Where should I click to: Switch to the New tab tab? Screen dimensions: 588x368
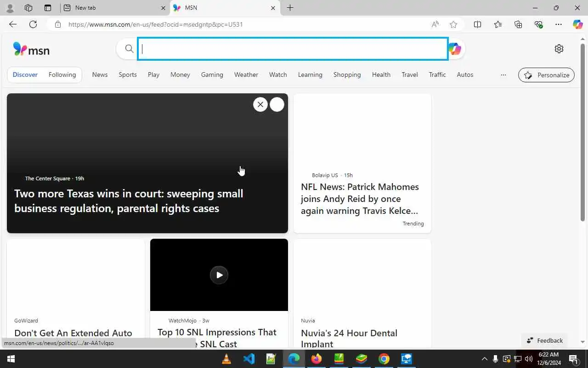(x=115, y=8)
